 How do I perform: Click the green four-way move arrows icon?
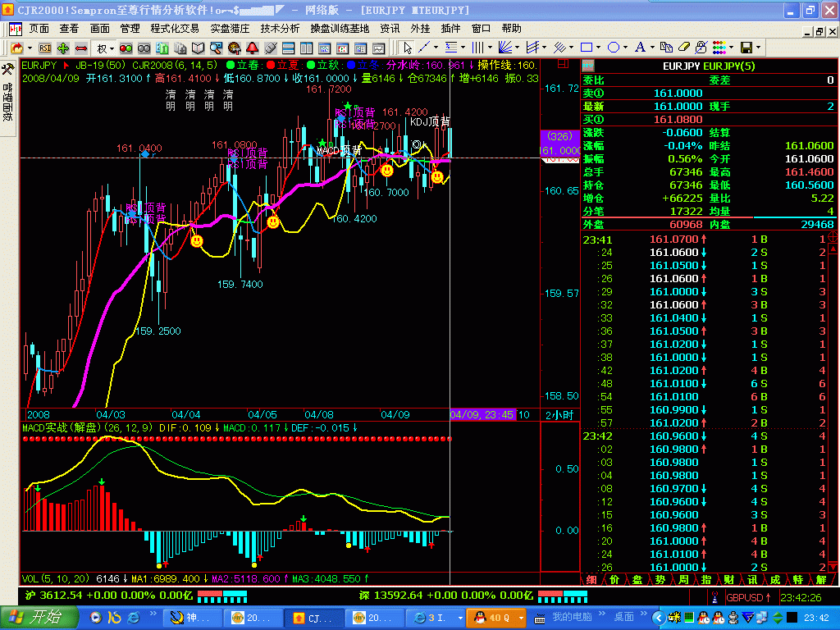[x=62, y=48]
